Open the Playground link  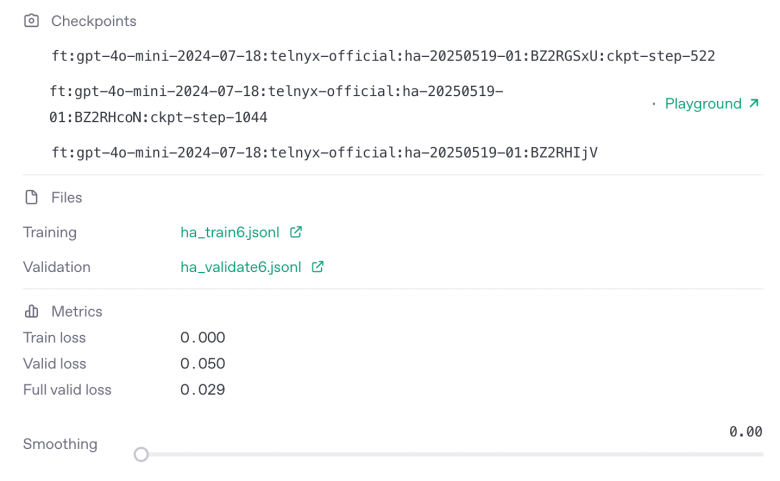pos(703,103)
